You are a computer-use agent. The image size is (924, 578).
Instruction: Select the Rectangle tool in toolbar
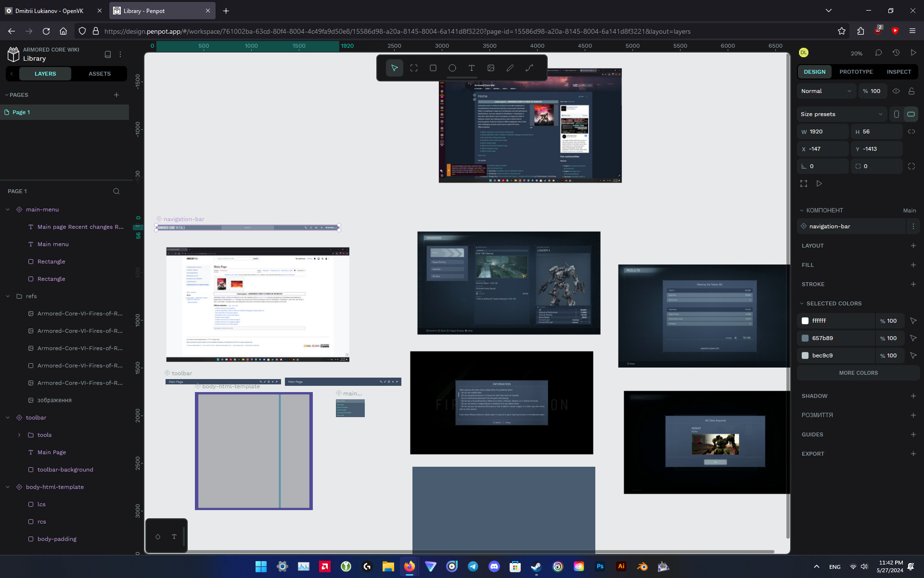pos(433,68)
